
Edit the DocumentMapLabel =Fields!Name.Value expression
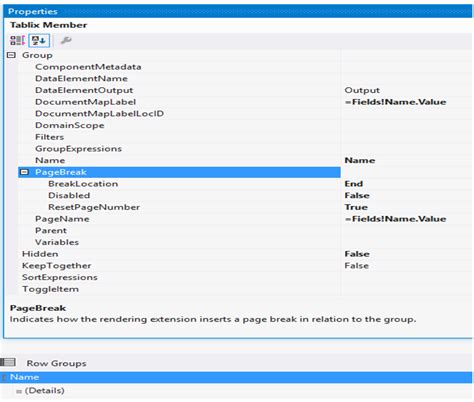pos(395,102)
